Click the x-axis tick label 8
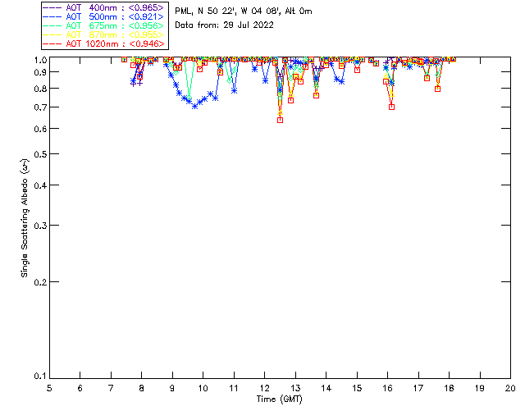Viewport: 525px width, 420px height. tap(142, 388)
